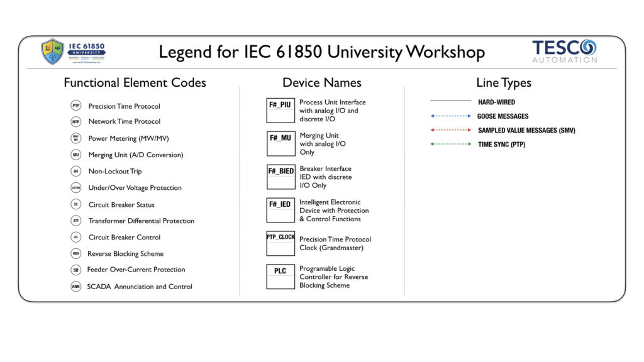Screen dimensions: 644x362
Task: Select the blue dashed GOOSE arrow line
Action: pyautogui.click(x=450, y=116)
